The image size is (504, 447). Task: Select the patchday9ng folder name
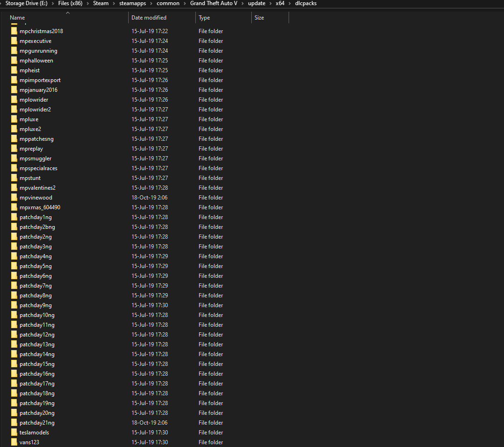pos(36,305)
